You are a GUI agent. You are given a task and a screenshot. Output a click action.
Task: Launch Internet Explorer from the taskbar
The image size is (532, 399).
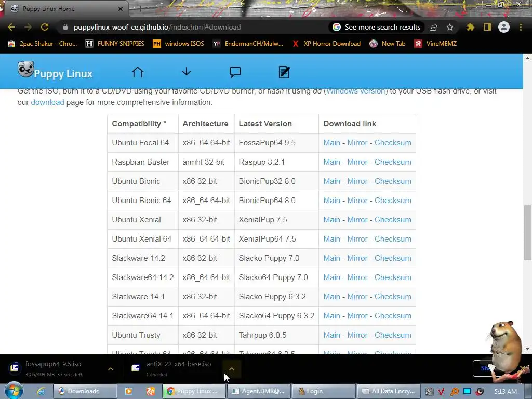pyautogui.click(x=41, y=391)
